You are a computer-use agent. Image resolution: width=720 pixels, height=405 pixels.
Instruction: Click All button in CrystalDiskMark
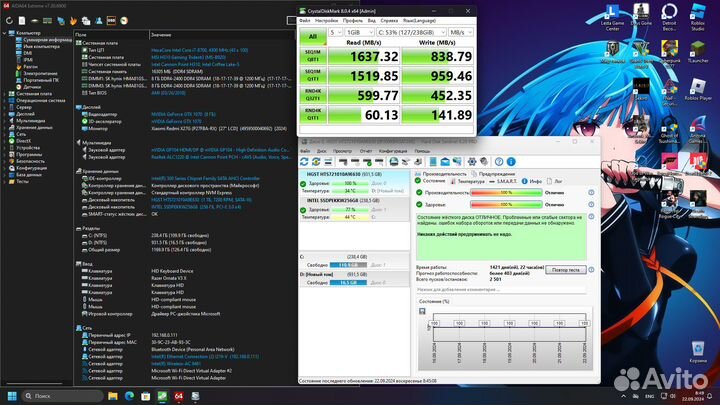pos(313,37)
